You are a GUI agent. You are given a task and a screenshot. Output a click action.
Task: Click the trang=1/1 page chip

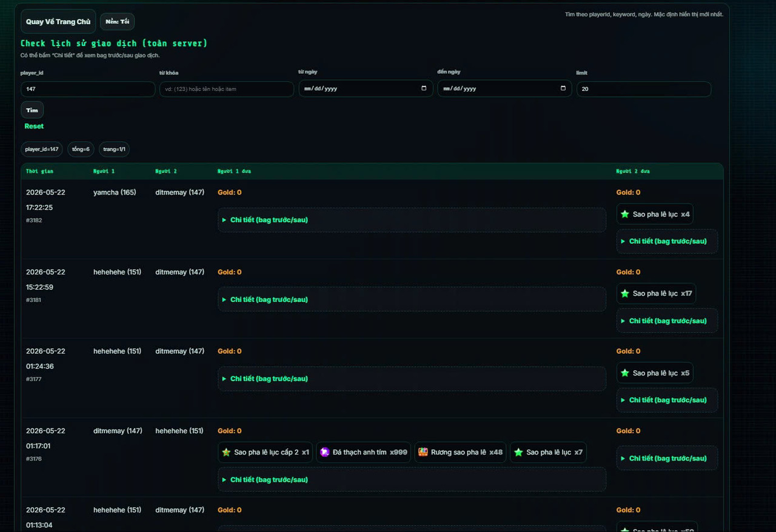(114, 149)
